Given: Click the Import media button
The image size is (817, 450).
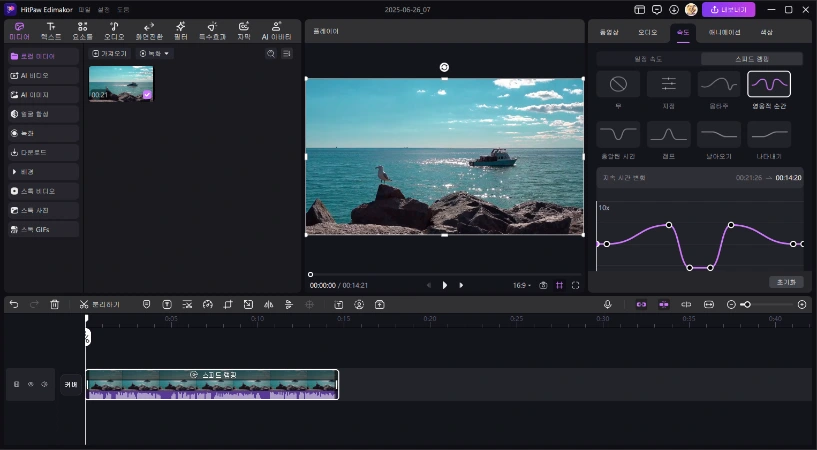Looking at the screenshot, I should tap(109, 54).
